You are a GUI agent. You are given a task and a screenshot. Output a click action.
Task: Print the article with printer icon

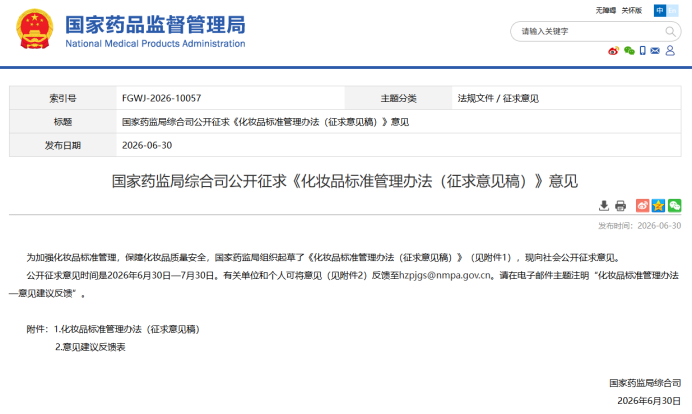tap(621, 205)
